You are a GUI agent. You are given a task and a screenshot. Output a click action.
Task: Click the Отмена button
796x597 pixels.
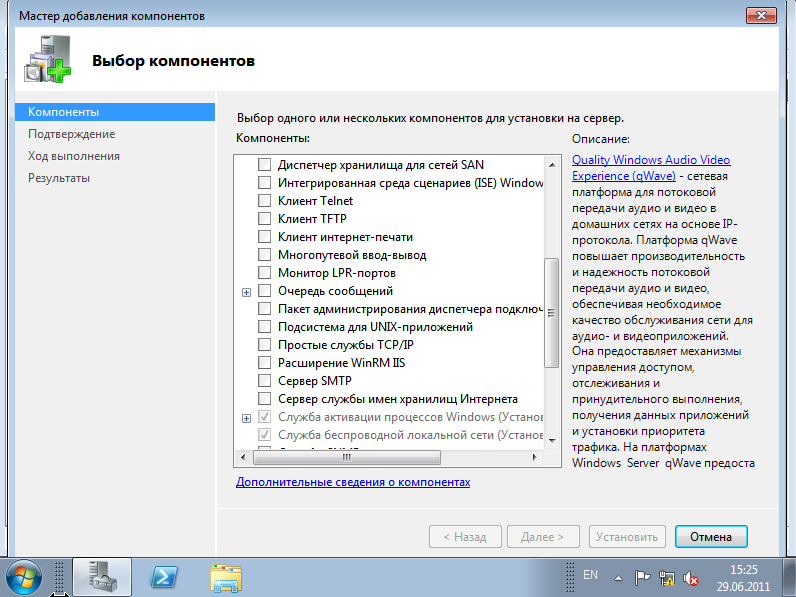(711, 537)
